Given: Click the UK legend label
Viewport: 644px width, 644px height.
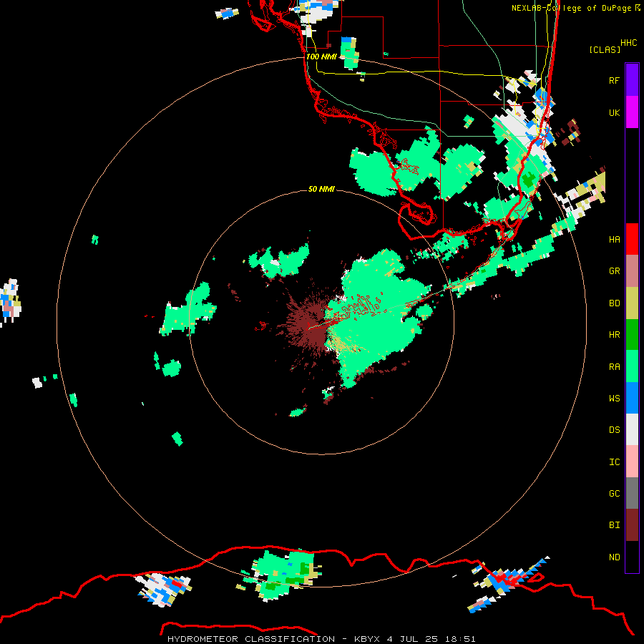Looking at the screenshot, I should [614, 112].
